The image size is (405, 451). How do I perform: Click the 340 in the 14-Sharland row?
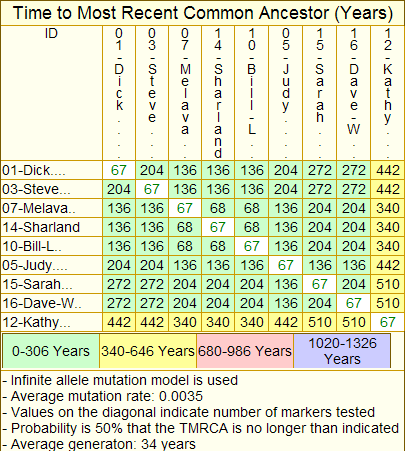[388, 227]
